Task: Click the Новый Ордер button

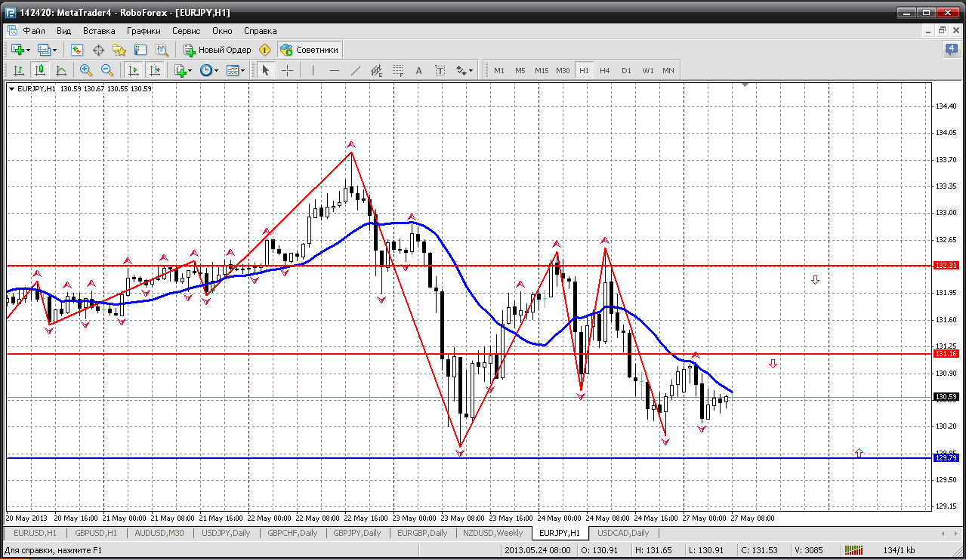Action: (x=218, y=50)
